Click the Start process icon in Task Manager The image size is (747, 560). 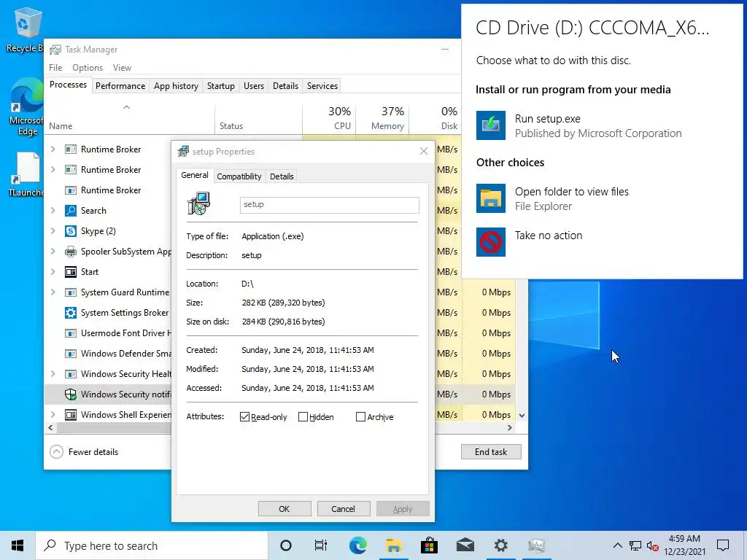pyautogui.click(x=71, y=272)
